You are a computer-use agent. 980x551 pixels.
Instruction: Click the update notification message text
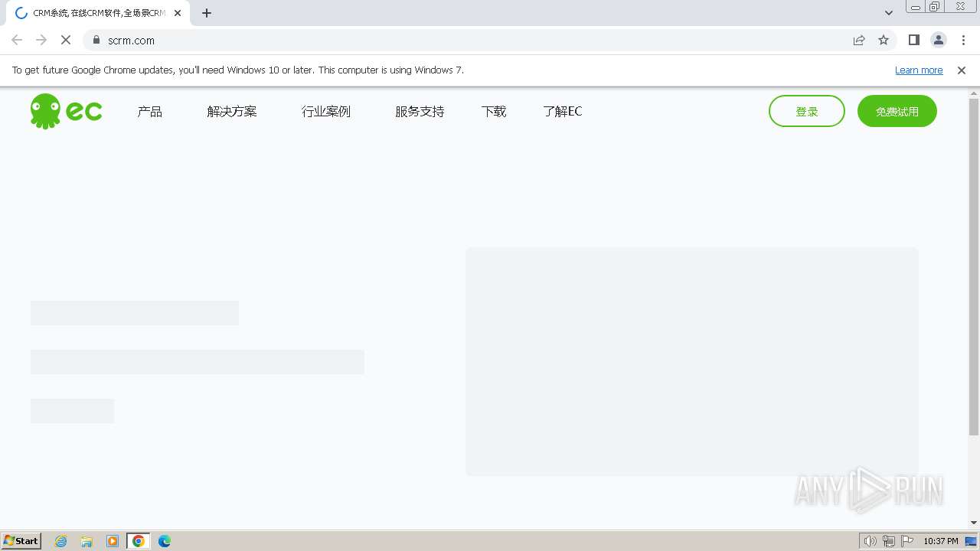click(238, 70)
